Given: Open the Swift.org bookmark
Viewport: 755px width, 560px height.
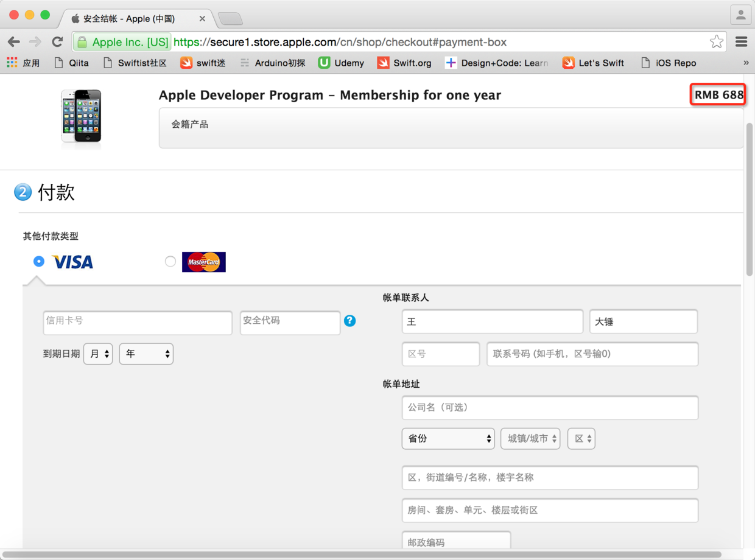Looking at the screenshot, I should point(404,63).
